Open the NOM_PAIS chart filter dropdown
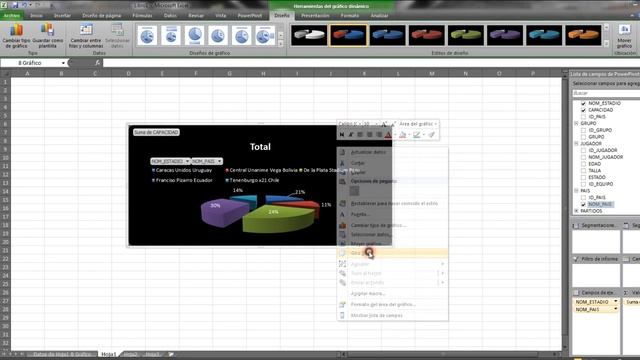The width and height of the screenshot is (640, 360). coord(219,161)
